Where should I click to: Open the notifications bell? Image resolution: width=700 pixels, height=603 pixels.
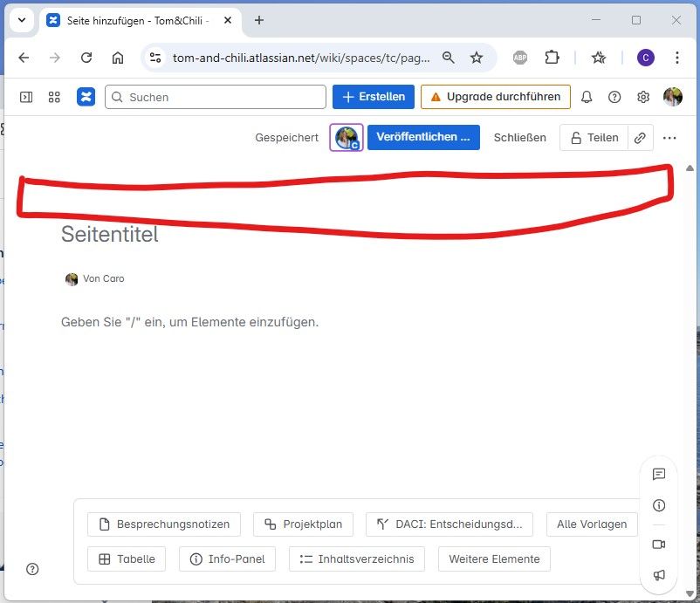pos(587,97)
